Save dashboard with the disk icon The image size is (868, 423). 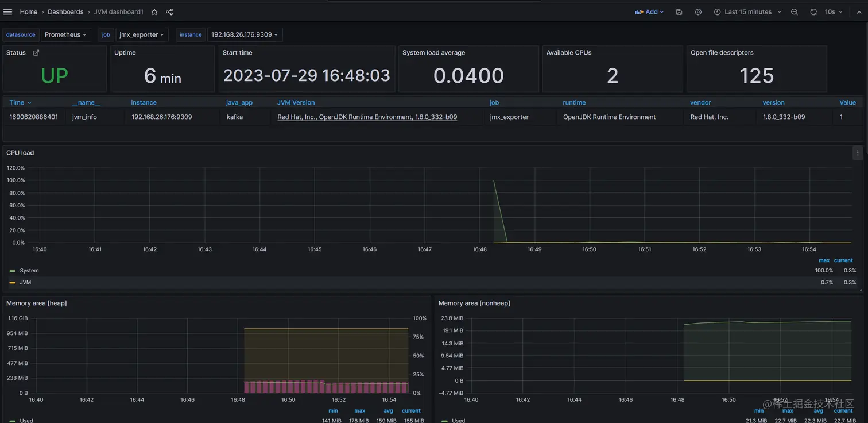point(679,11)
